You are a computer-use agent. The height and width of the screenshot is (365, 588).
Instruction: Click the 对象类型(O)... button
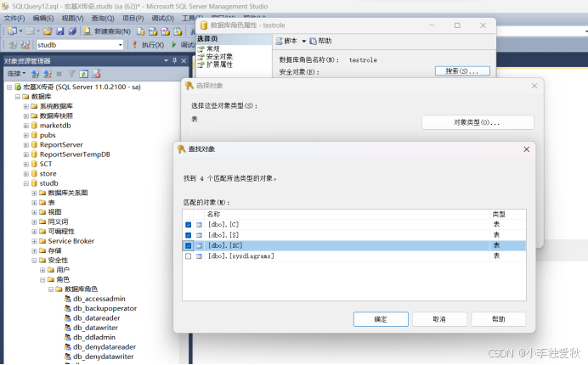478,122
